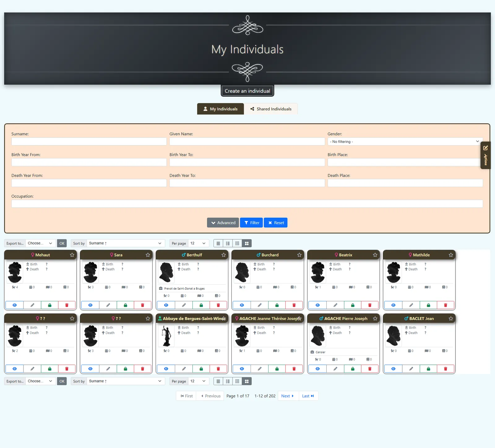Expand the Advanced filter options
495x448 pixels.
point(223,223)
